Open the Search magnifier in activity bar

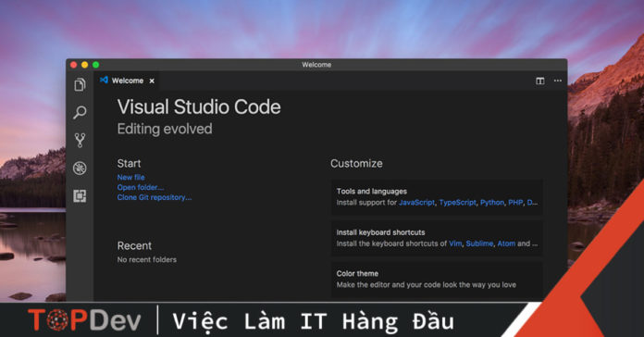click(x=80, y=112)
